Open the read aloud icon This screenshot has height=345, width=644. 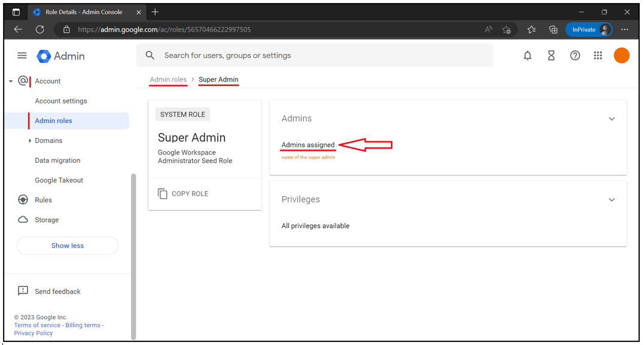[x=488, y=29]
